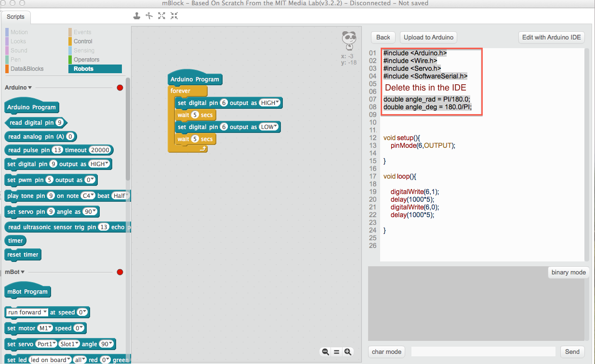The height and width of the screenshot is (364, 595).
Task: Open the Control block category
Action: click(x=83, y=41)
